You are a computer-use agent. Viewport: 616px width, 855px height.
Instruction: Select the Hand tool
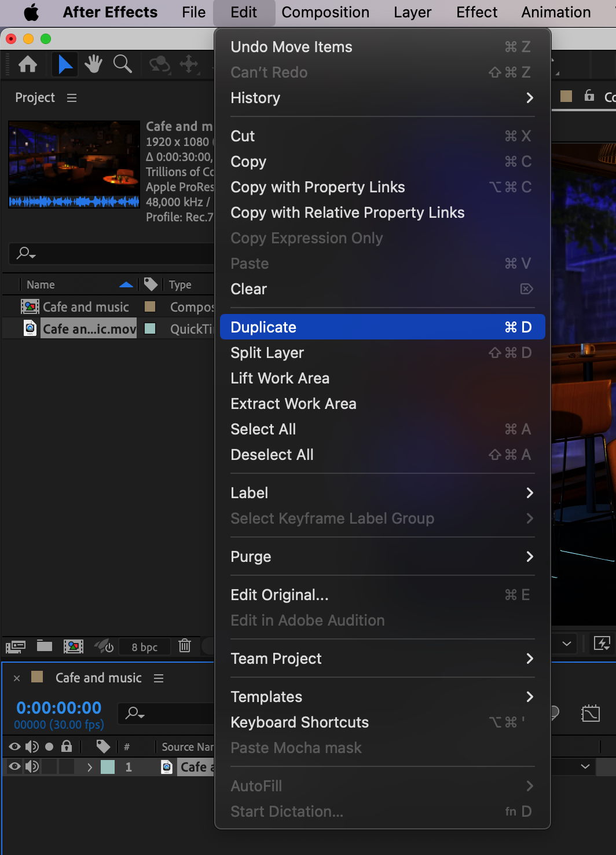(93, 64)
